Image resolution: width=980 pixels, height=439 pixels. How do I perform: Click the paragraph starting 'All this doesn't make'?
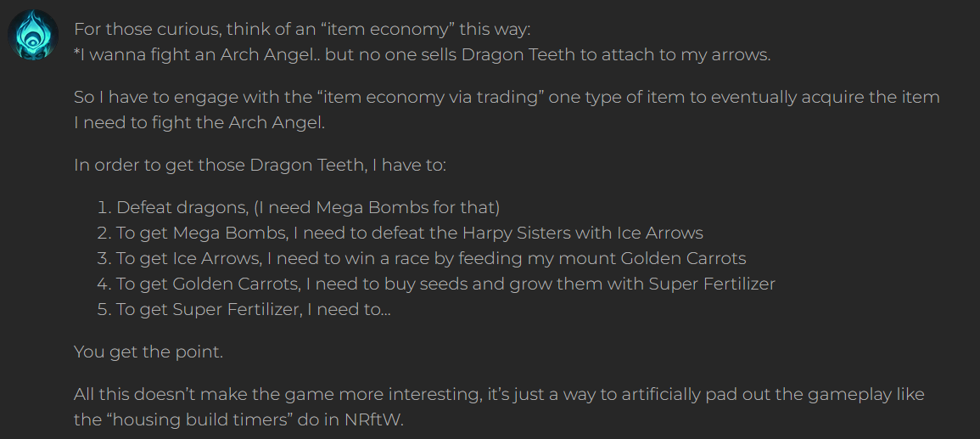tap(499, 407)
